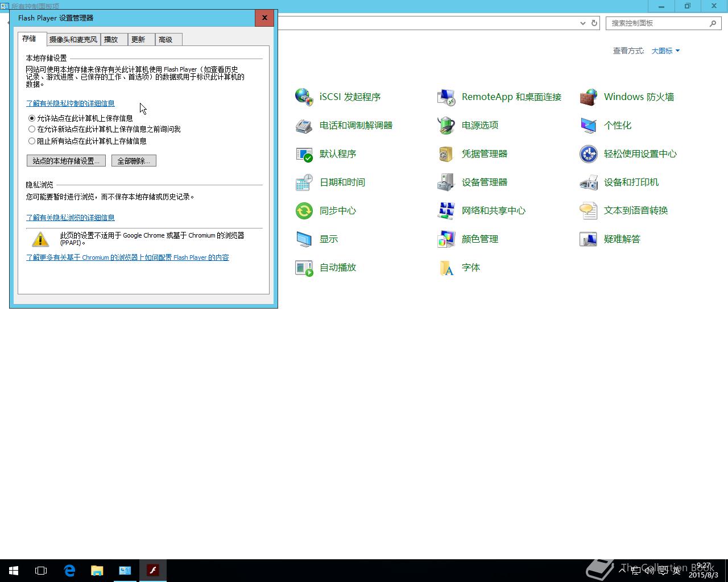Open 同步中心 green sync icon

tap(304, 210)
